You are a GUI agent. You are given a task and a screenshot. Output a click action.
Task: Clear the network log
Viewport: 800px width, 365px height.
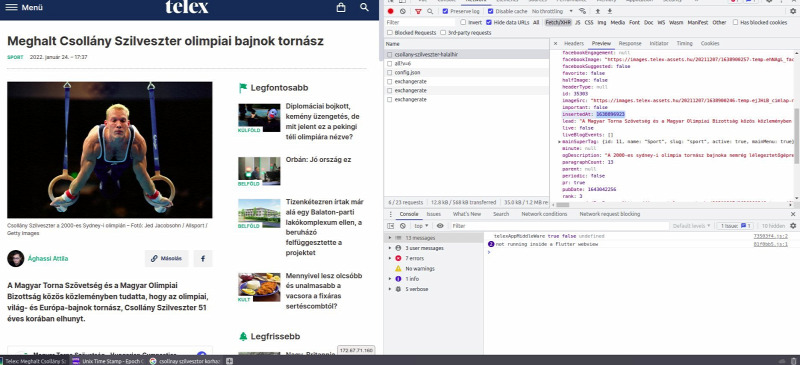point(403,11)
